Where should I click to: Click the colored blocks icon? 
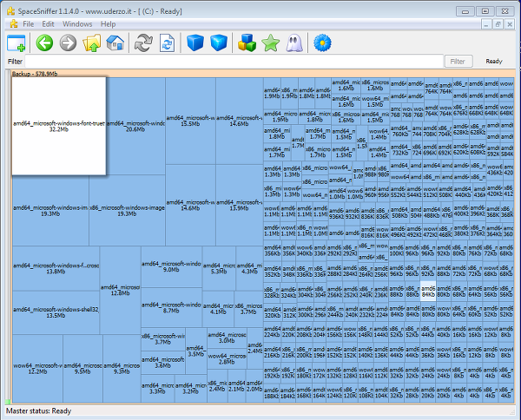[247, 43]
